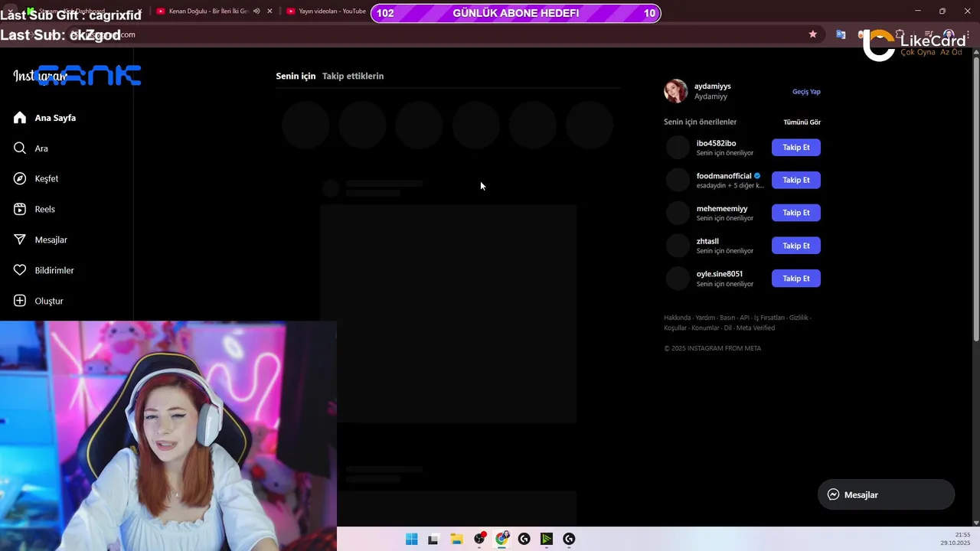
Task: Open the oyle.sine8051 profile name
Action: (x=719, y=274)
